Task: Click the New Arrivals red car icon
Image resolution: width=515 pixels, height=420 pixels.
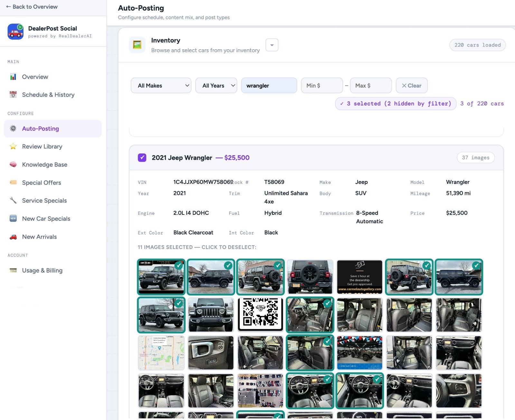Action: [x=13, y=237]
